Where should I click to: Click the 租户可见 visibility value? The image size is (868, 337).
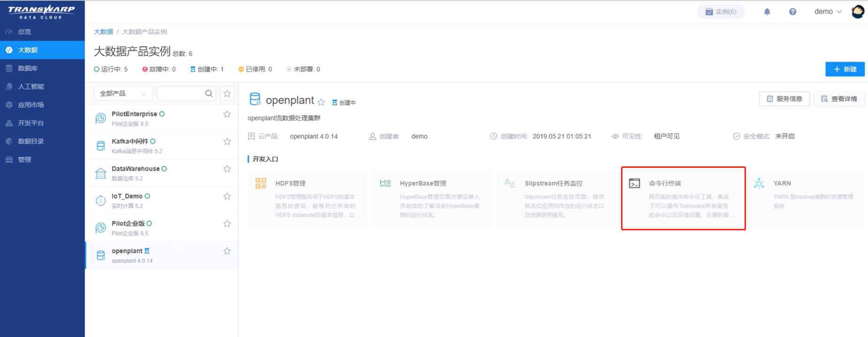(x=667, y=136)
